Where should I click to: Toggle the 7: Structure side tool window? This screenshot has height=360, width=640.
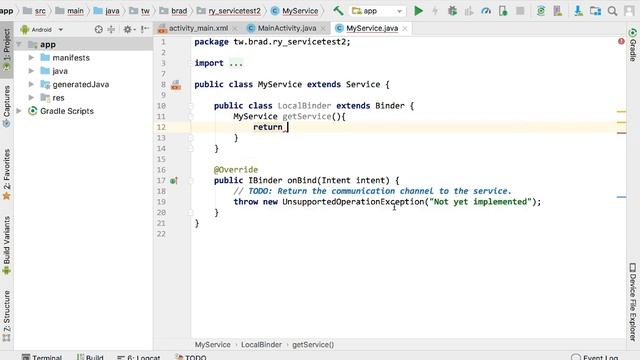point(7,316)
